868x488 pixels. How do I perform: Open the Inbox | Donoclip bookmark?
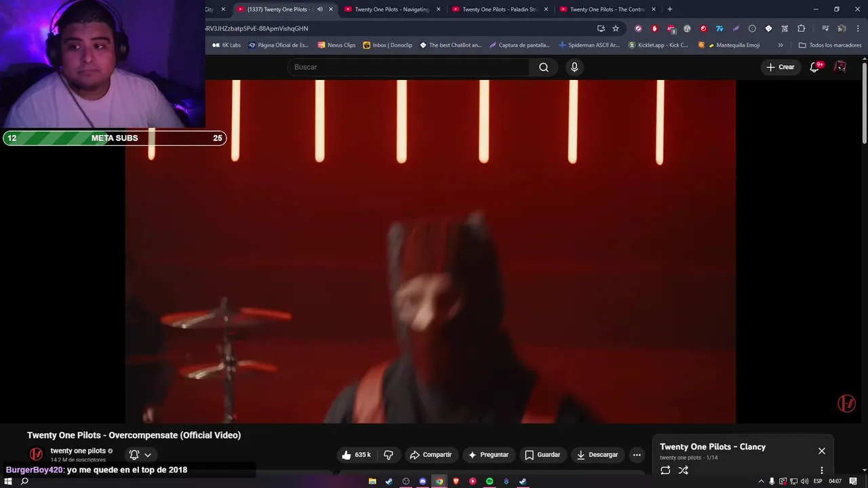click(387, 45)
